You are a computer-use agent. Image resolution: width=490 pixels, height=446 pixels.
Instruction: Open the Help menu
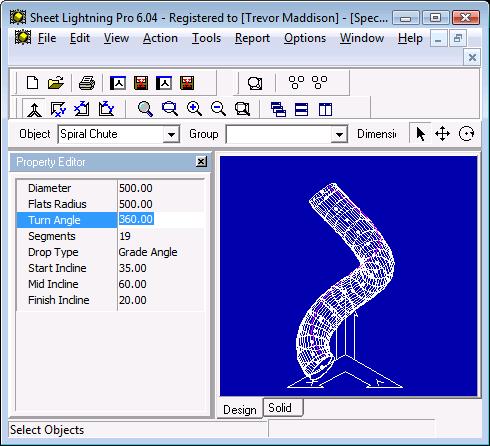[410, 38]
